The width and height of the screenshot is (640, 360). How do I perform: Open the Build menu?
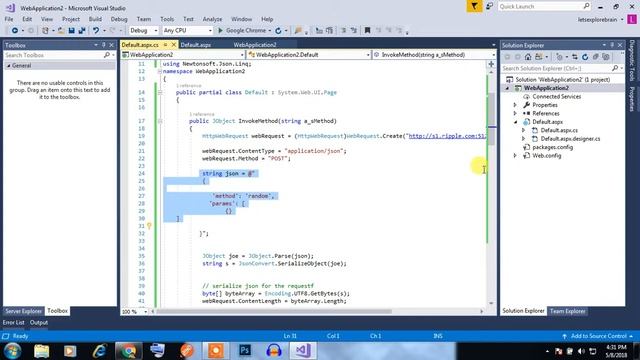coord(95,19)
